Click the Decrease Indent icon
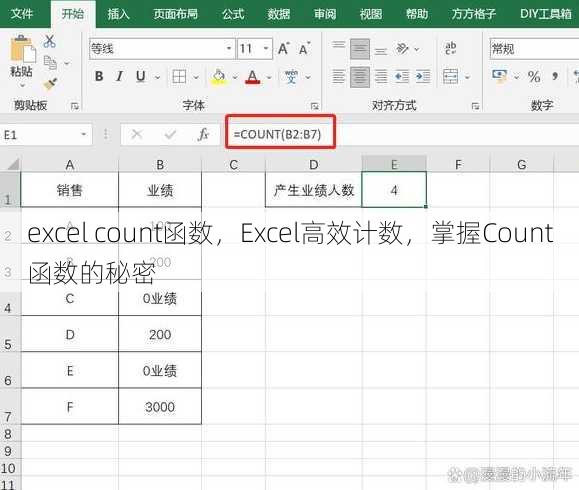This screenshot has width=579, height=490. tap(402, 77)
